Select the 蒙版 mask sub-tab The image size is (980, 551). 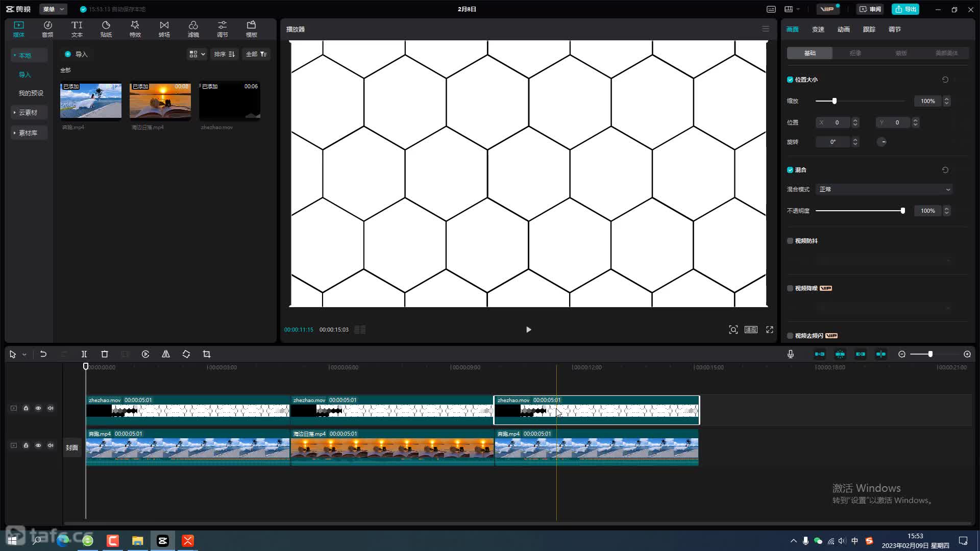point(901,53)
